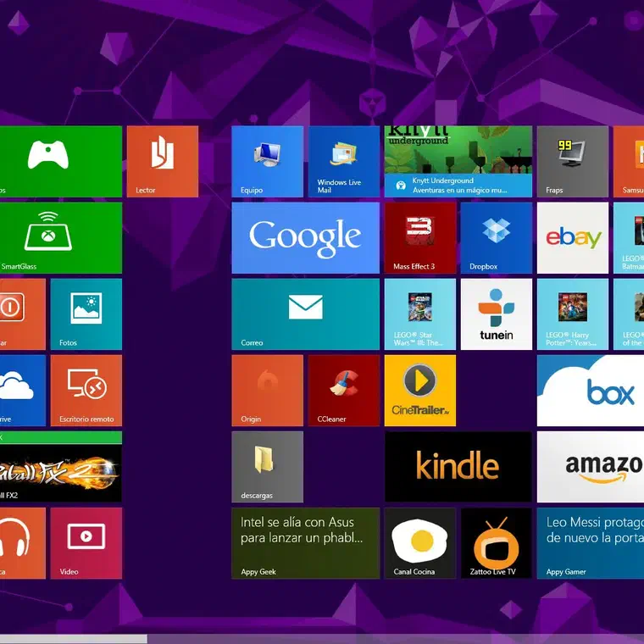Open the music headphones tile
This screenshot has height=644, width=644.
pos(23,543)
